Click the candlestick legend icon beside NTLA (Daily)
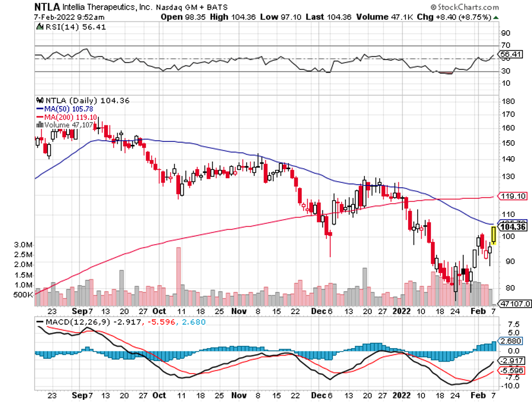Image resolution: width=532 pixels, height=402 pixels. pyautogui.click(x=40, y=101)
